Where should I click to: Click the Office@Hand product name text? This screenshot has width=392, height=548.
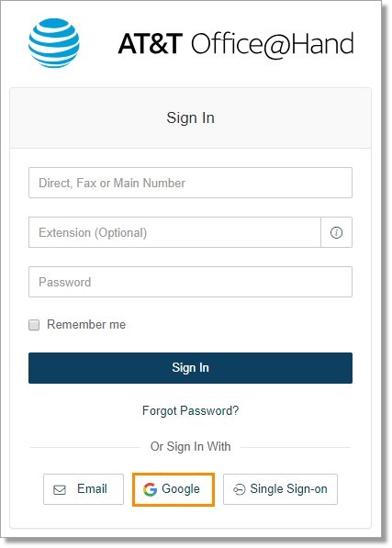point(272,44)
